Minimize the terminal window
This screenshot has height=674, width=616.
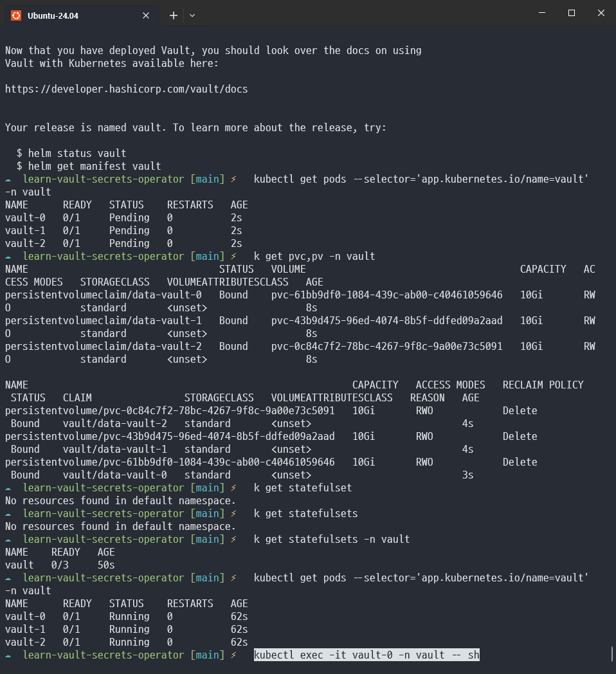click(x=542, y=13)
